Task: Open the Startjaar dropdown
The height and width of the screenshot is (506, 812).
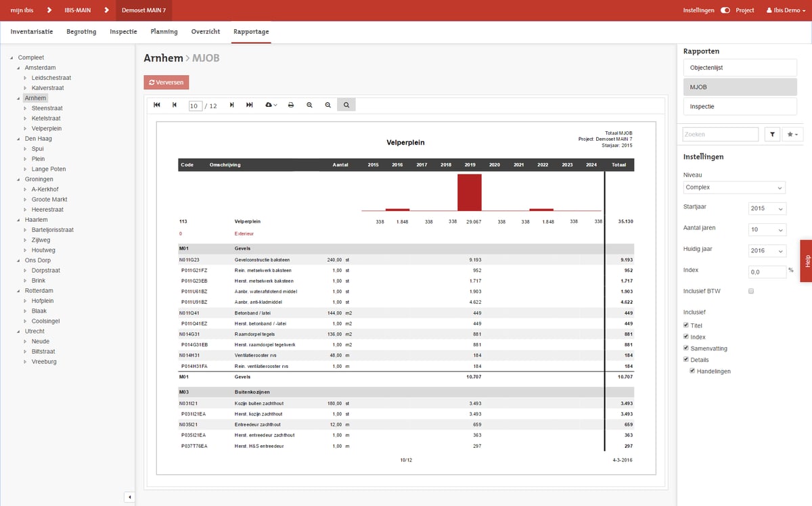Action: tap(767, 208)
